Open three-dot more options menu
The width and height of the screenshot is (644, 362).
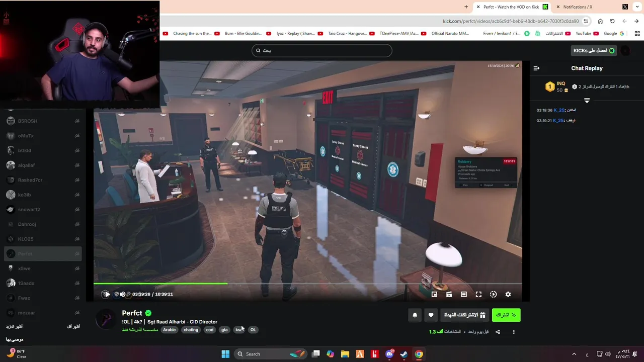point(514,332)
